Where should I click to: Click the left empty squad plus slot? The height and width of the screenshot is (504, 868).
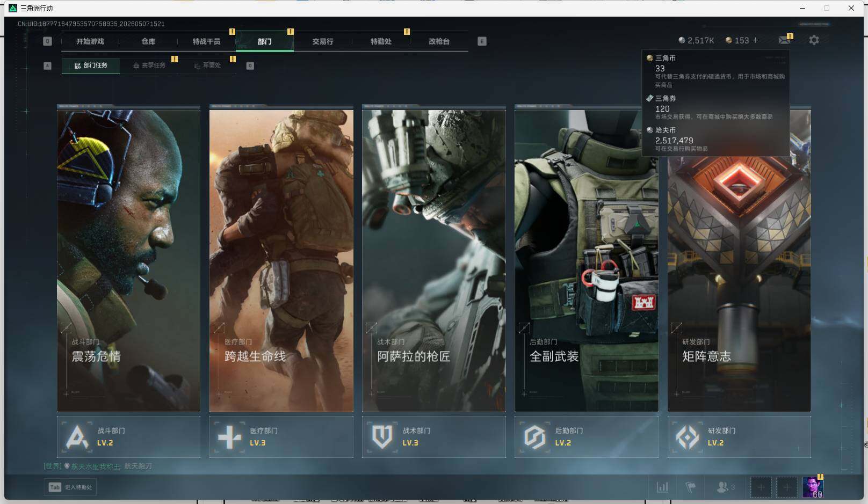click(x=761, y=487)
